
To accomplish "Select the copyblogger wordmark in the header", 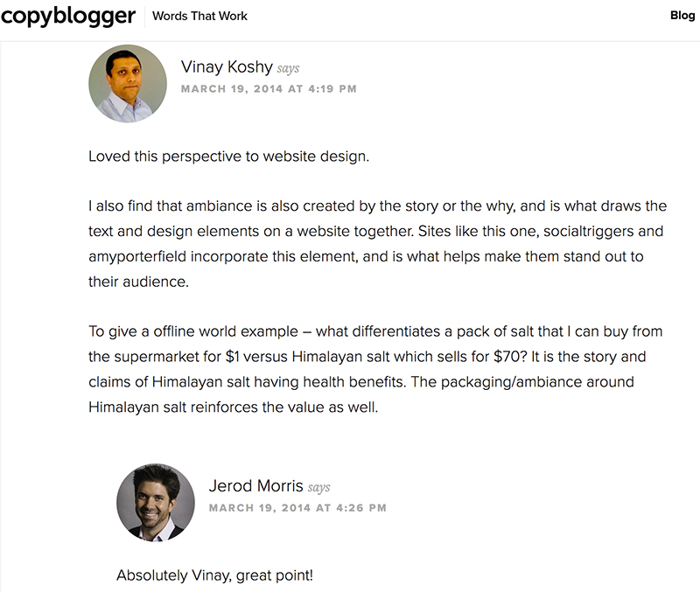I will (68, 15).
